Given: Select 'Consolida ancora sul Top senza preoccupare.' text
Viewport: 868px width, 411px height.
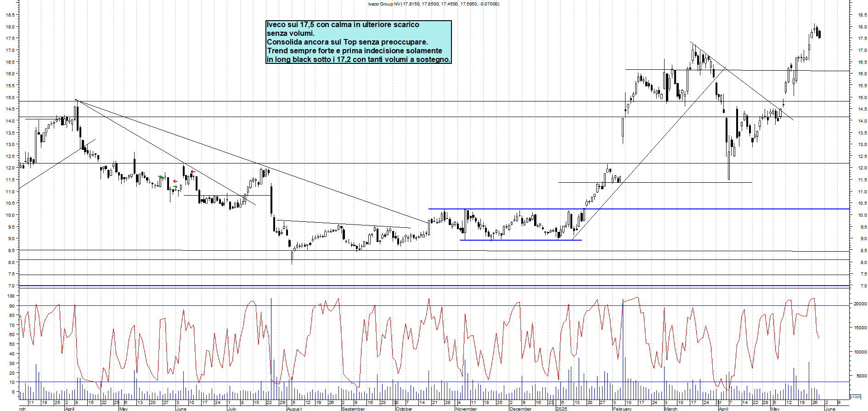Looking at the screenshot, I should [x=347, y=42].
